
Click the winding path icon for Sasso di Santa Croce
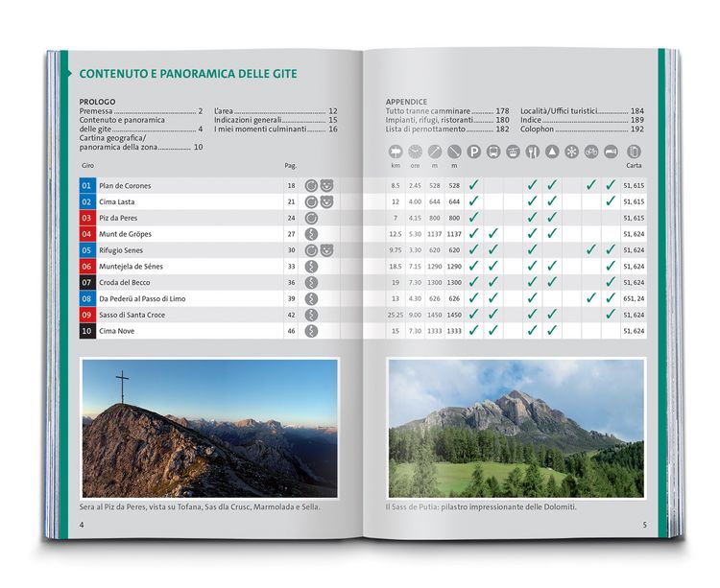point(311,315)
